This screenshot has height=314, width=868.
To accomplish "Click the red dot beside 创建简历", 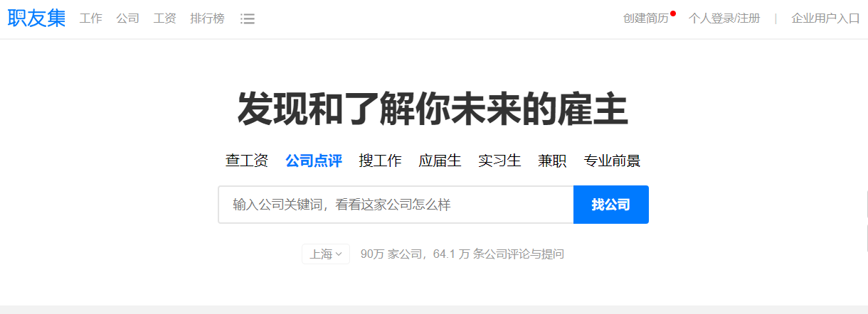I will tap(673, 13).
